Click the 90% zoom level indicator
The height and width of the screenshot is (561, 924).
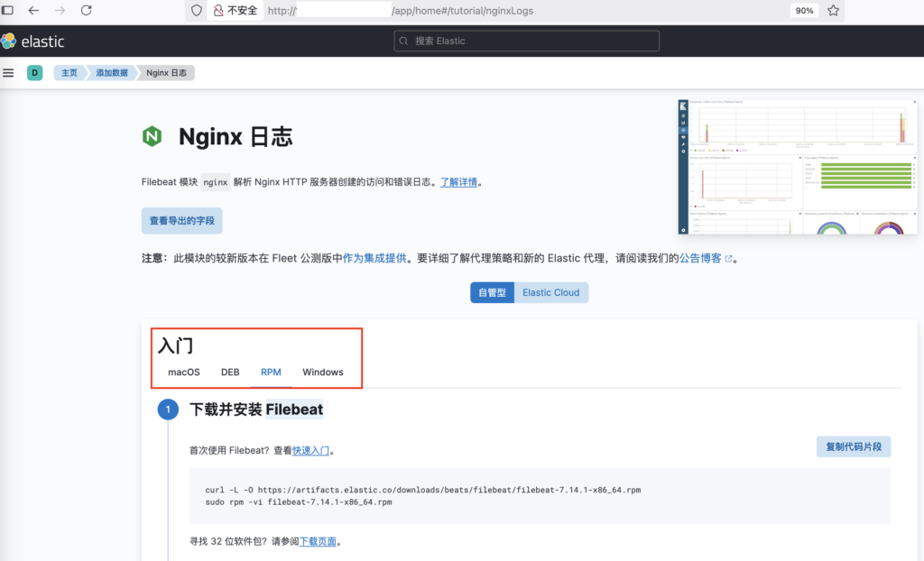tap(804, 11)
